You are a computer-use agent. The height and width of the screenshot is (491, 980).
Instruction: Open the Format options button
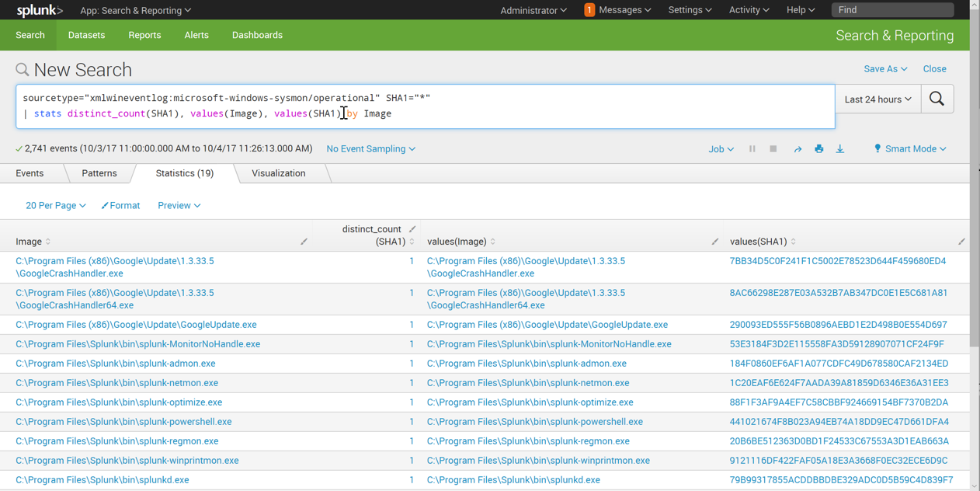click(120, 206)
